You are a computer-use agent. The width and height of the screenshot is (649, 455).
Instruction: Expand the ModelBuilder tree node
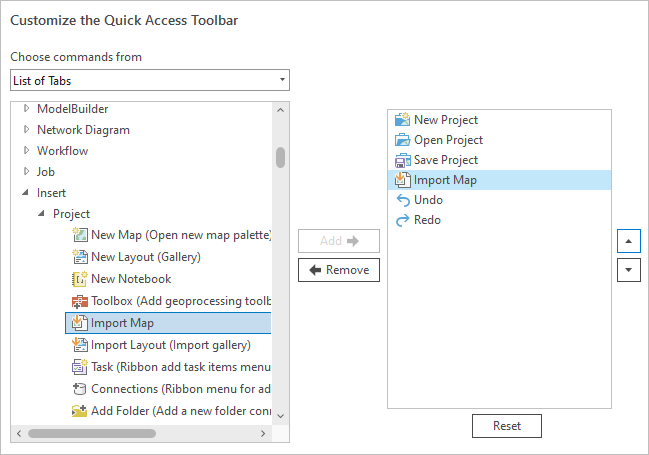point(27,109)
